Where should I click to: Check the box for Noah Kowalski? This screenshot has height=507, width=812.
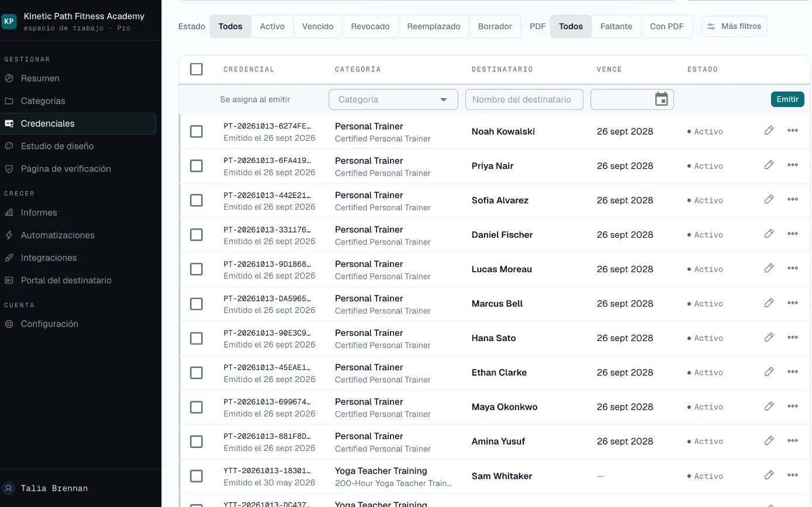[196, 131]
